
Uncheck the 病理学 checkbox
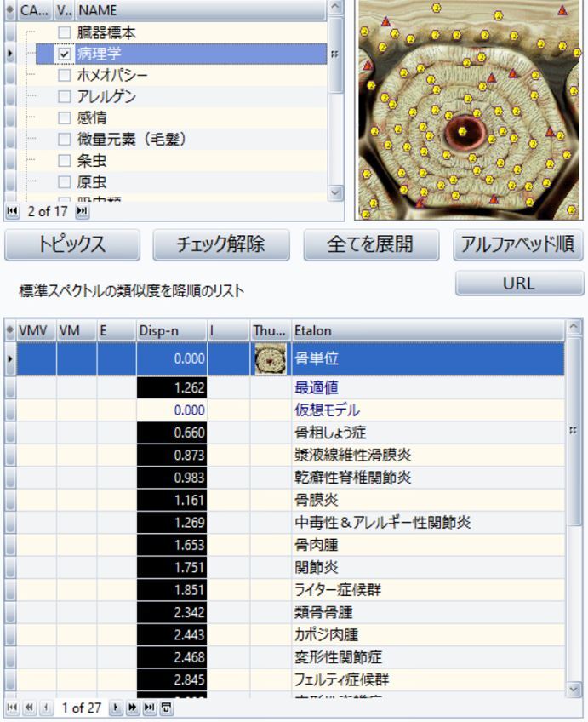[64, 54]
